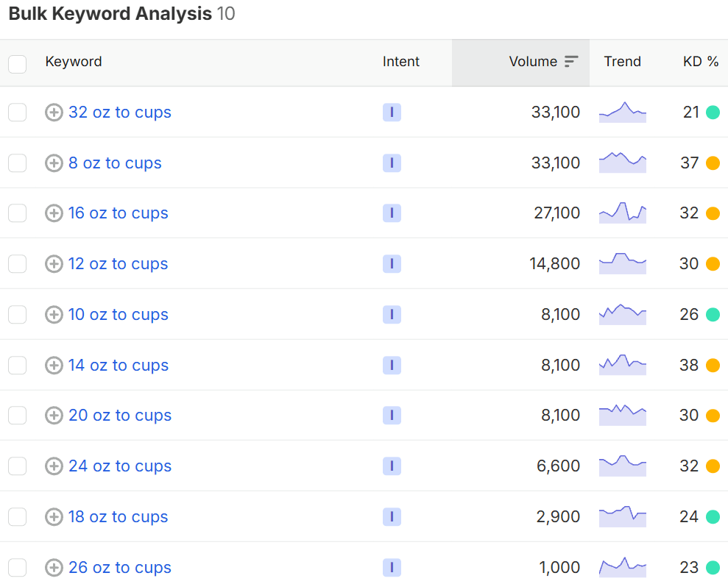View the trend chart for 32 oz to cups
The image size is (728, 584).
[623, 113]
